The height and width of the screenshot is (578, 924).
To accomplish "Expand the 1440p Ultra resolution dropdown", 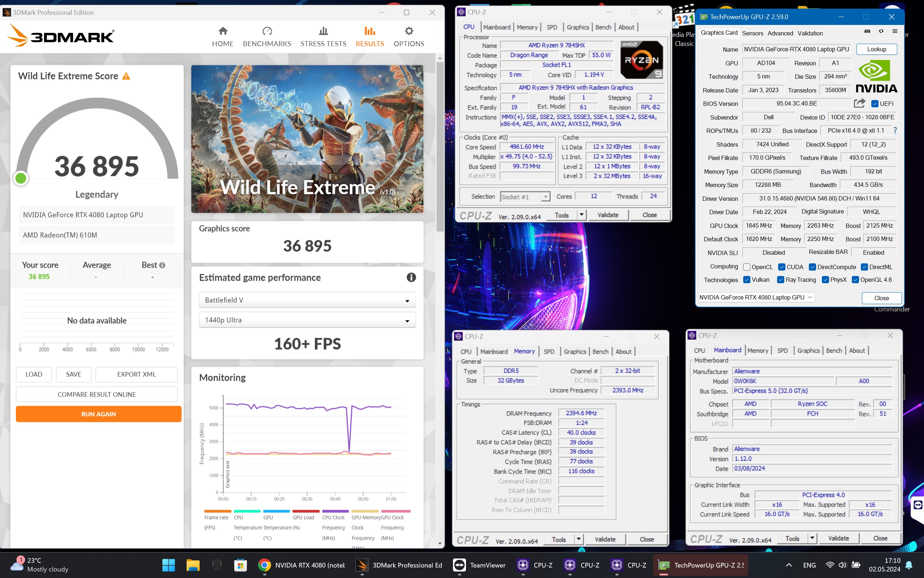I will click(307, 320).
